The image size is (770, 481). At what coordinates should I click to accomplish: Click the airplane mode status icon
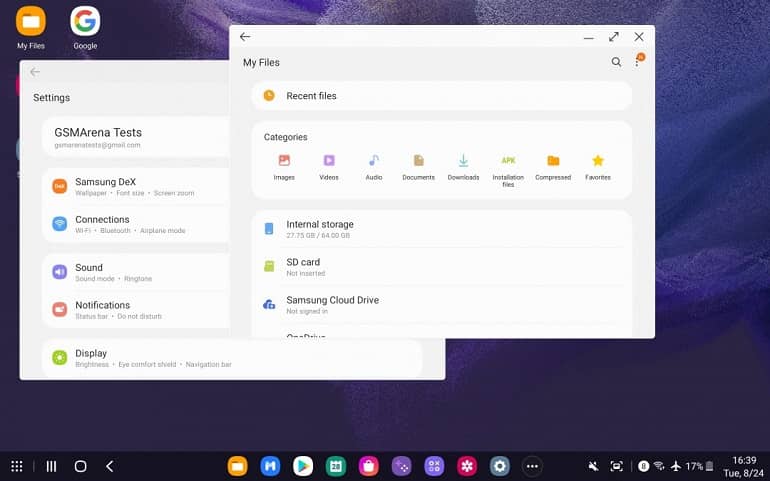coord(676,466)
